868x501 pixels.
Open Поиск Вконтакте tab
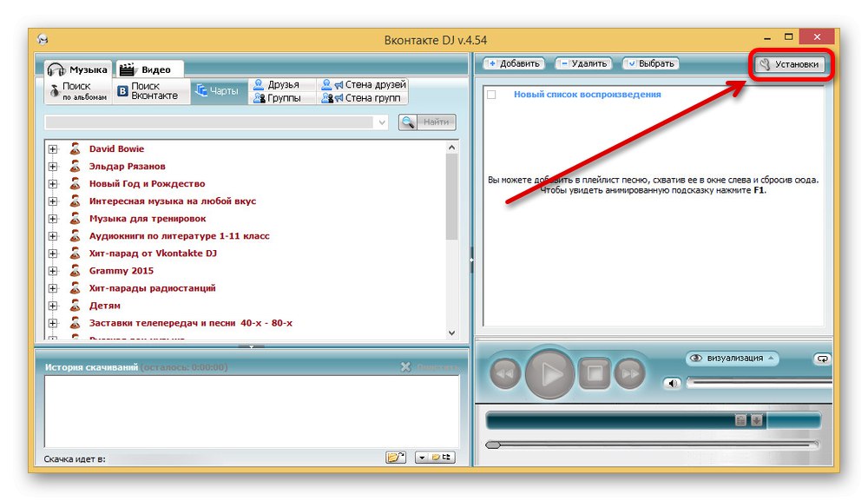150,91
